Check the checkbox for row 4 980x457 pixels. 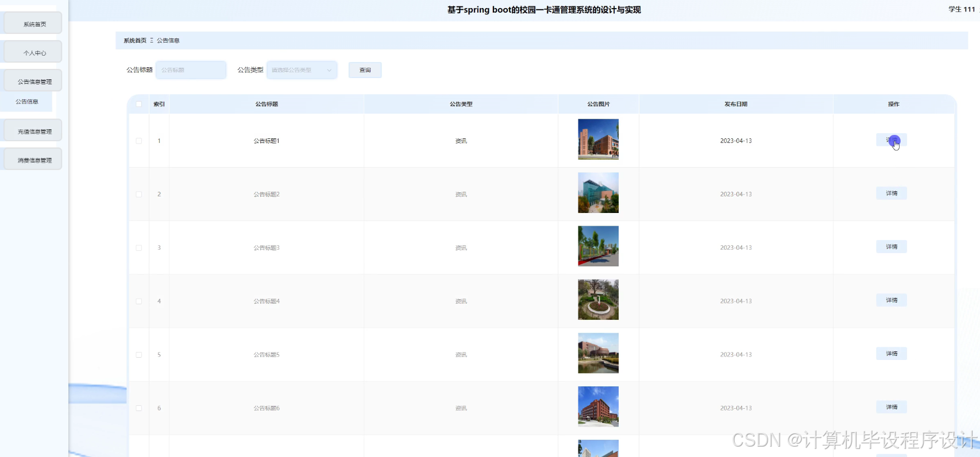point(139,301)
